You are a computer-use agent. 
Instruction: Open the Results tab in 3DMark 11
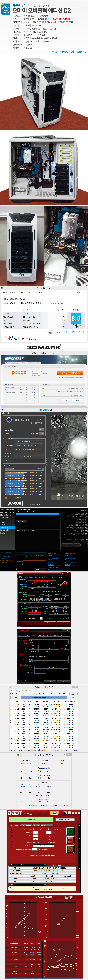pos(24,363)
